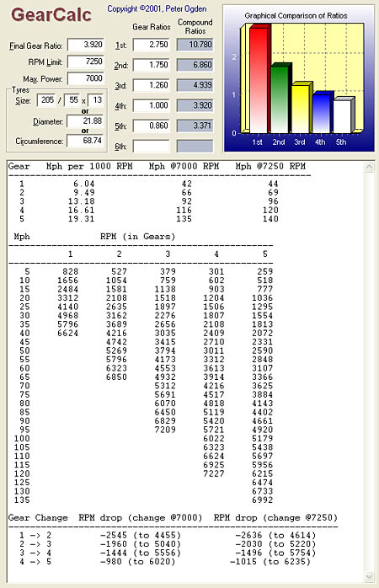Select the Circumference field 68.74
379x588 pixels.
point(86,141)
